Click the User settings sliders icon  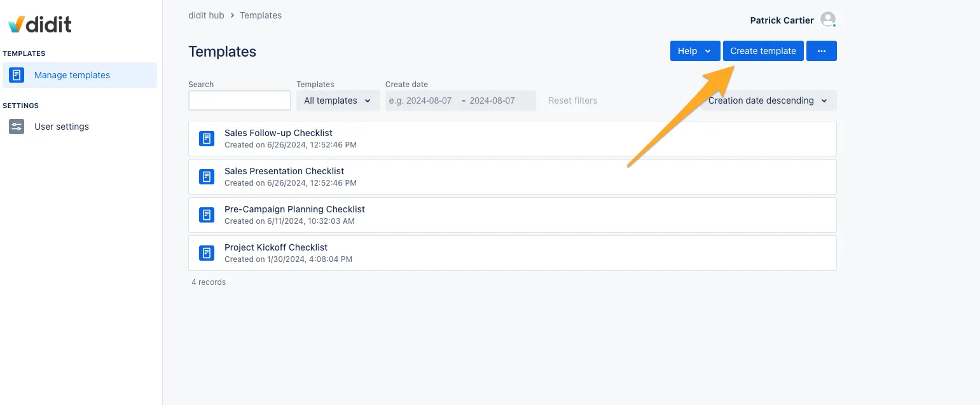pyautogui.click(x=17, y=127)
